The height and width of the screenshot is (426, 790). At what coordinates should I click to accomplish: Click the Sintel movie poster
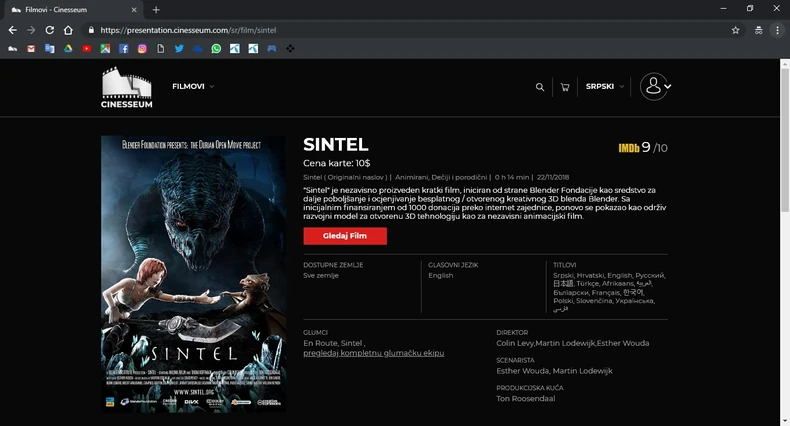point(193,273)
